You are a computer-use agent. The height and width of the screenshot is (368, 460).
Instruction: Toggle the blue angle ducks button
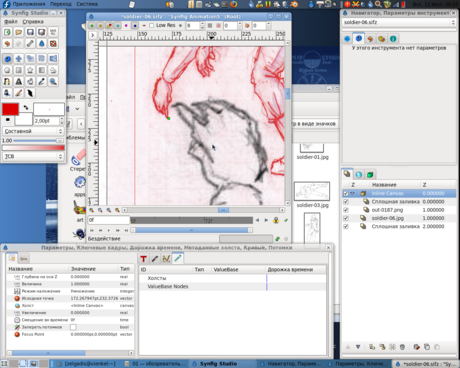pos(135,25)
